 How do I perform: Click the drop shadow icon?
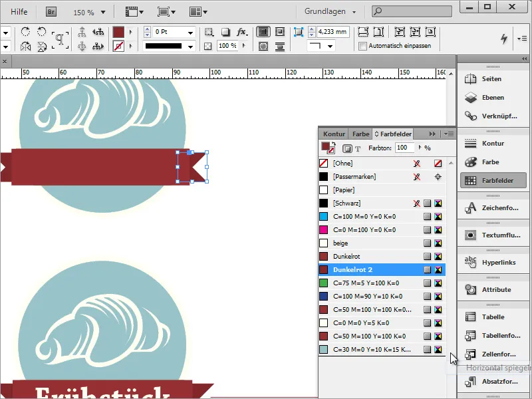225,32
